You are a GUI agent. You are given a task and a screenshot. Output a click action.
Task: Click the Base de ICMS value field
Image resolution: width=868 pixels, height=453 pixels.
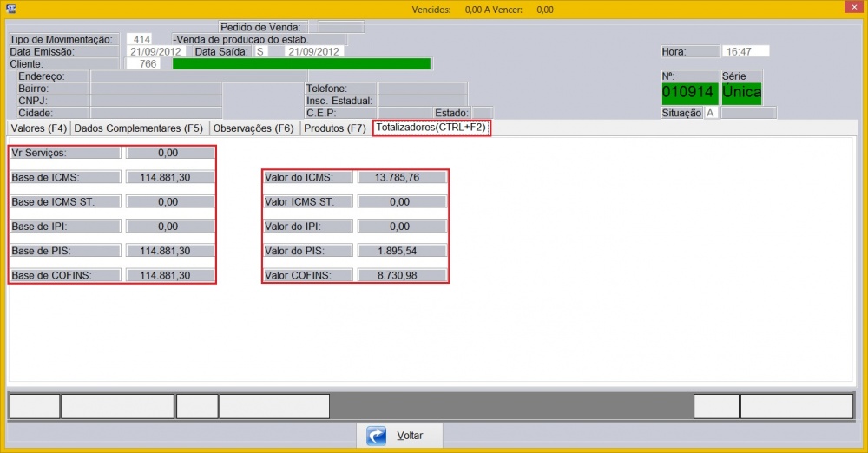tap(170, 178)
